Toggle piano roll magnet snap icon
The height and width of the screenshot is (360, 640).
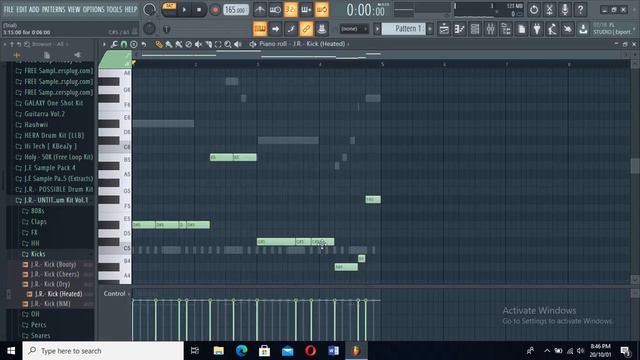(x=124, y=44)
